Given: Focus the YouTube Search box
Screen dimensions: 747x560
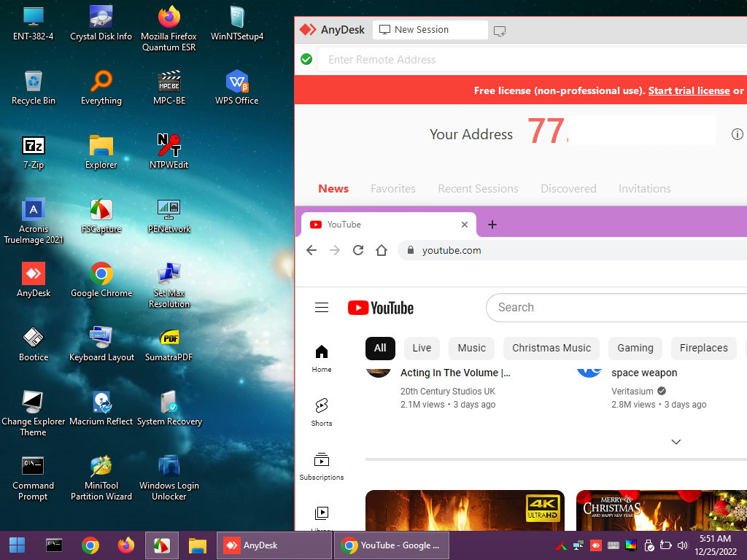Looking at the screenshot, I should pyautogui.click(x=616, y=308).
